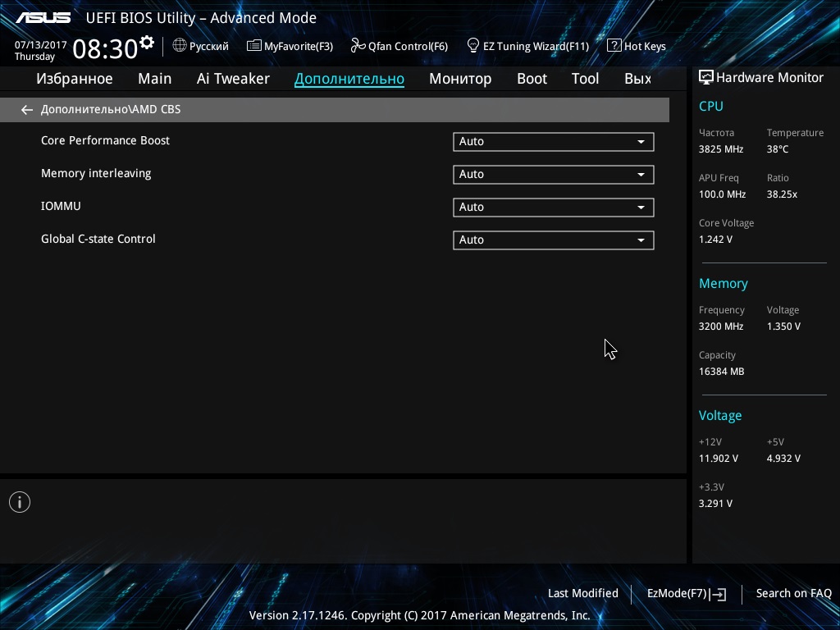
Task: Switch to the Main tab
Action: [155, 79]
